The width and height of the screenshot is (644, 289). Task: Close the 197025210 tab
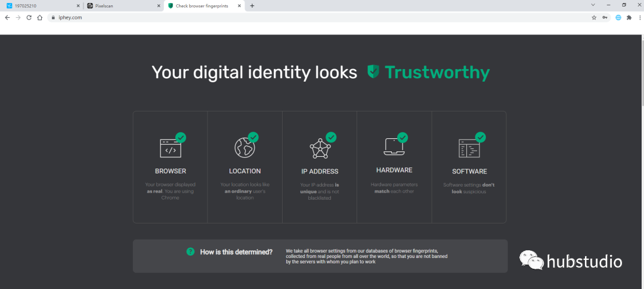point(78,6)
